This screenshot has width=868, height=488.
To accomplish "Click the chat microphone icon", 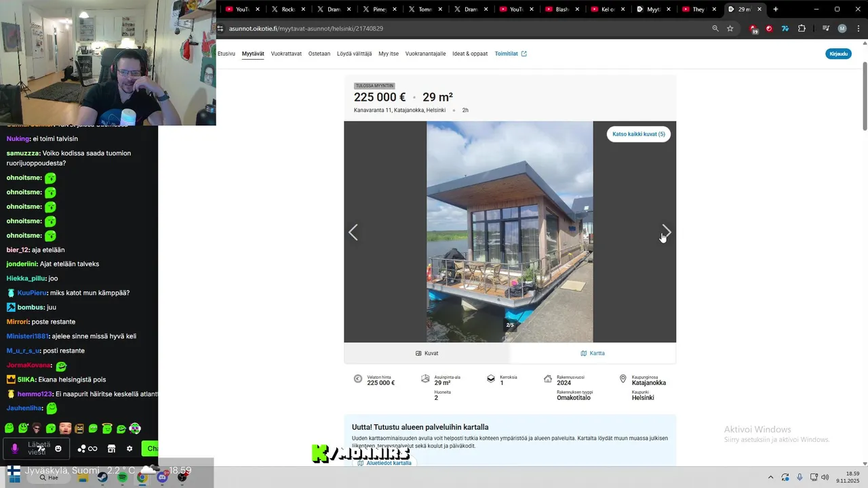I will pos(14,449).
